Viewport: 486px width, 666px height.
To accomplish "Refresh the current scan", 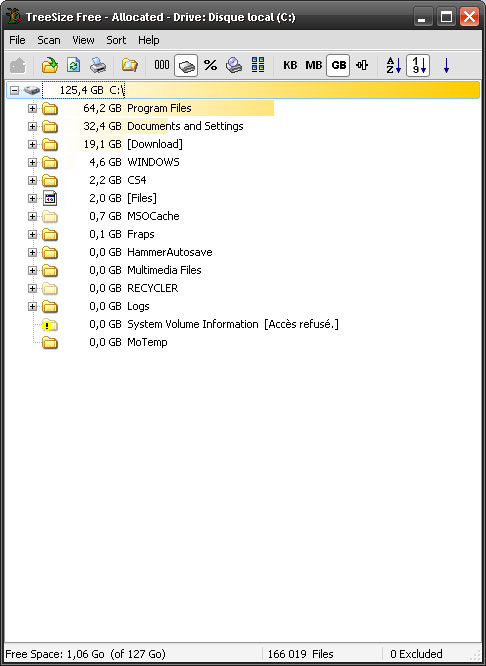I will click(x=73, y=66).
